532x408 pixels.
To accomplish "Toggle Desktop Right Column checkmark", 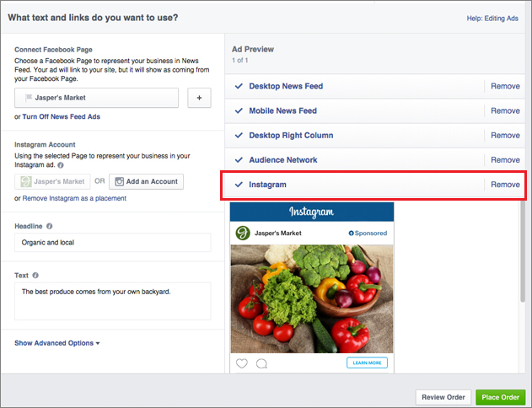I will [x=239, y=136].
